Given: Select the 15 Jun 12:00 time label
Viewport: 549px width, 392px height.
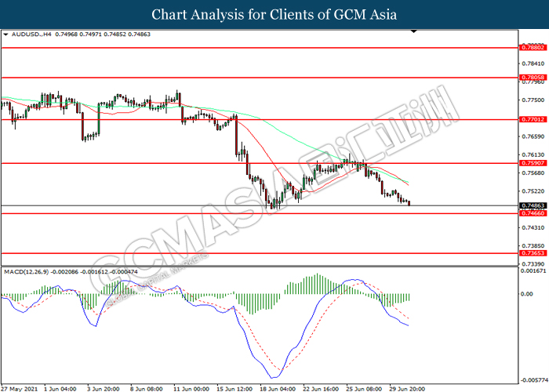Looking at the screenshot, I should 233,387.
